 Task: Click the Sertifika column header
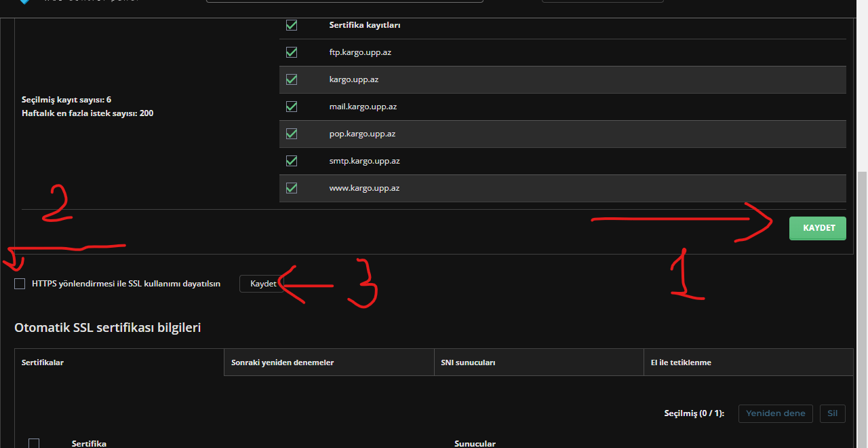point(89,443)
